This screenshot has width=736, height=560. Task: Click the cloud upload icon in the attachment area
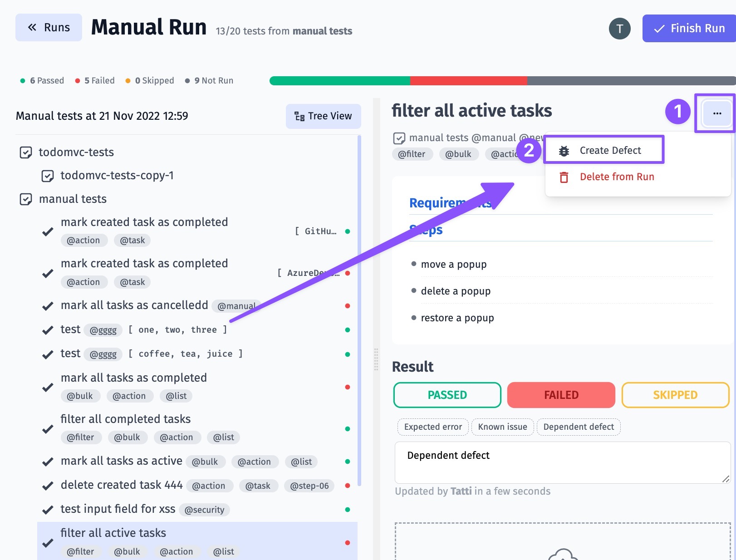tap(563, 555)
